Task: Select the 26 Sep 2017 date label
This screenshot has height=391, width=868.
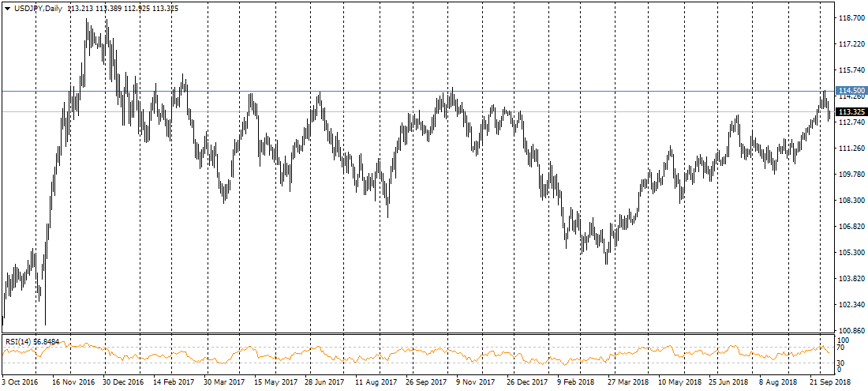Action: 428,382
